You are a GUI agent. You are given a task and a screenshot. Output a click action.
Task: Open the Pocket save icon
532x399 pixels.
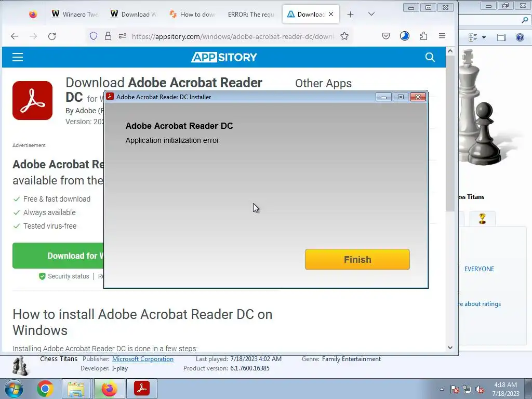(x=386, y=36)
